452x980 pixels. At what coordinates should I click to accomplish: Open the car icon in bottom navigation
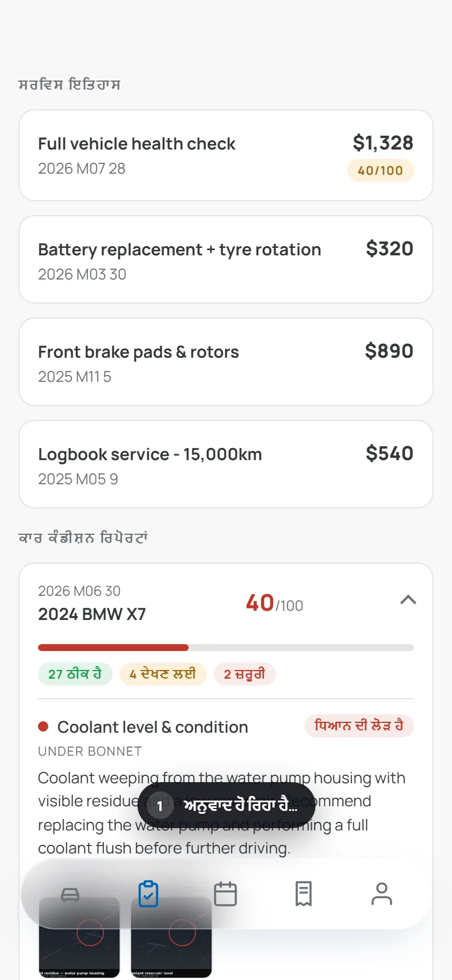(x=70, y=894)
